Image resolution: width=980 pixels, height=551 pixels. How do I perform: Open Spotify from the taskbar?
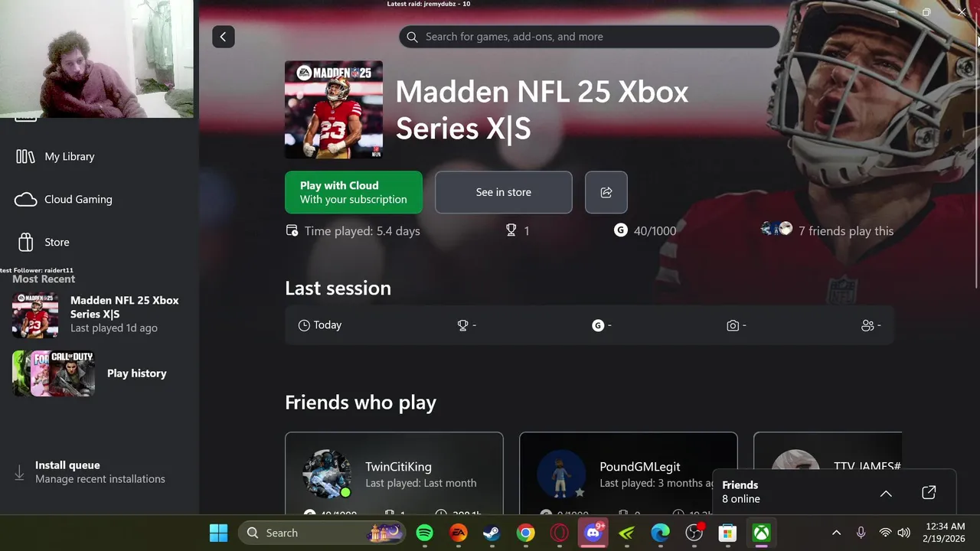point(425,533)
